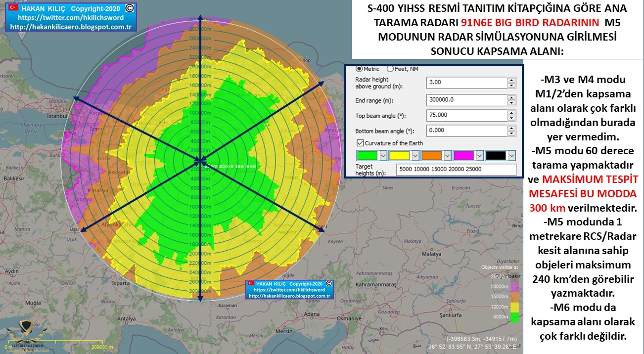The width and height of the screenshot is (644, 354).
Task: Select the Metric radio button
Action: pyautogui.click(x=359, y=69)
